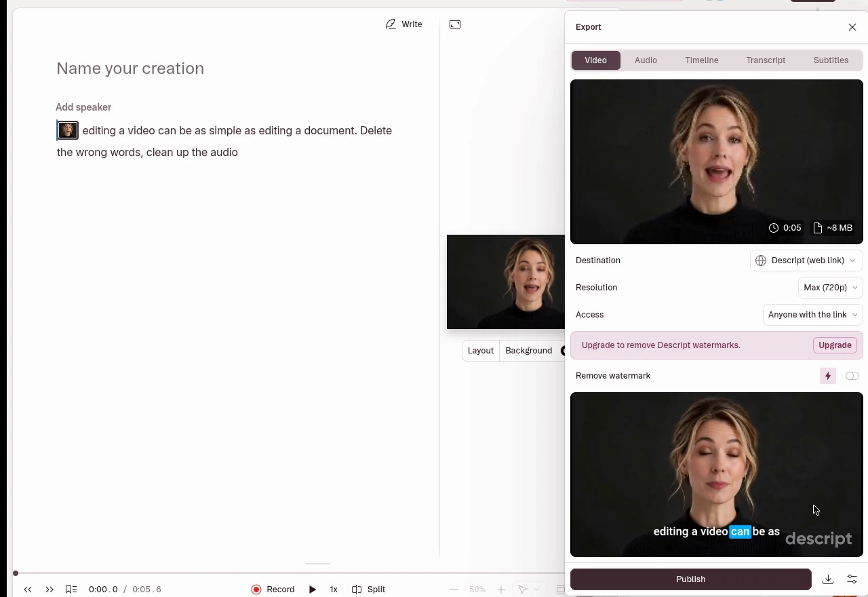Toggle the Remove watermark switch
The width and height of the screenshot is (868, 597).
tap(852, 376)
